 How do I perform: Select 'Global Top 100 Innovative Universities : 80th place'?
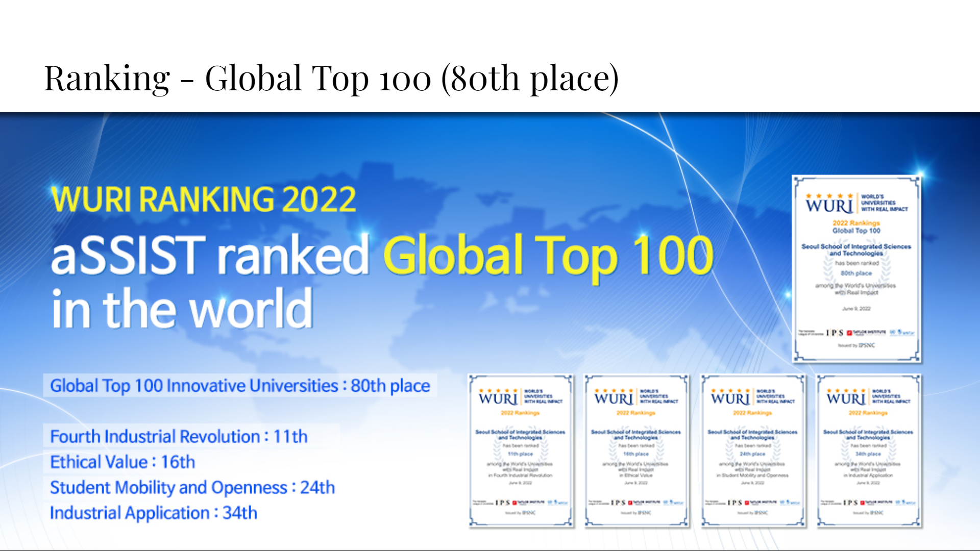240,386
